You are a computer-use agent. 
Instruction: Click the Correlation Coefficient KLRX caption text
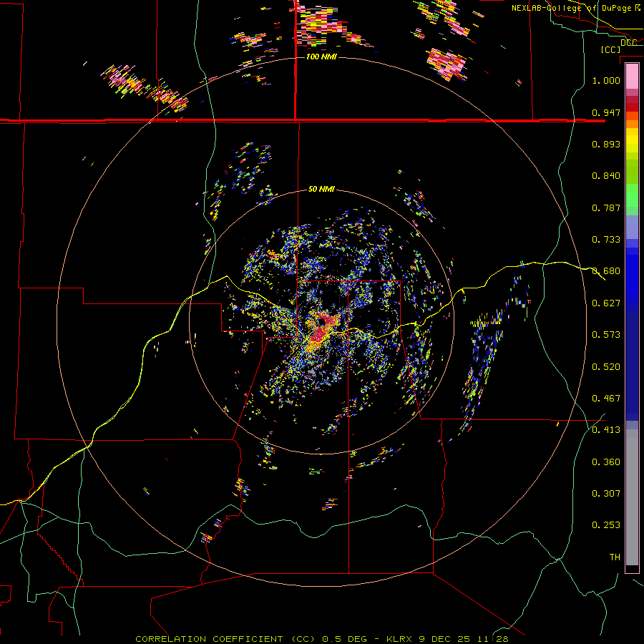(x=322, y=639)
